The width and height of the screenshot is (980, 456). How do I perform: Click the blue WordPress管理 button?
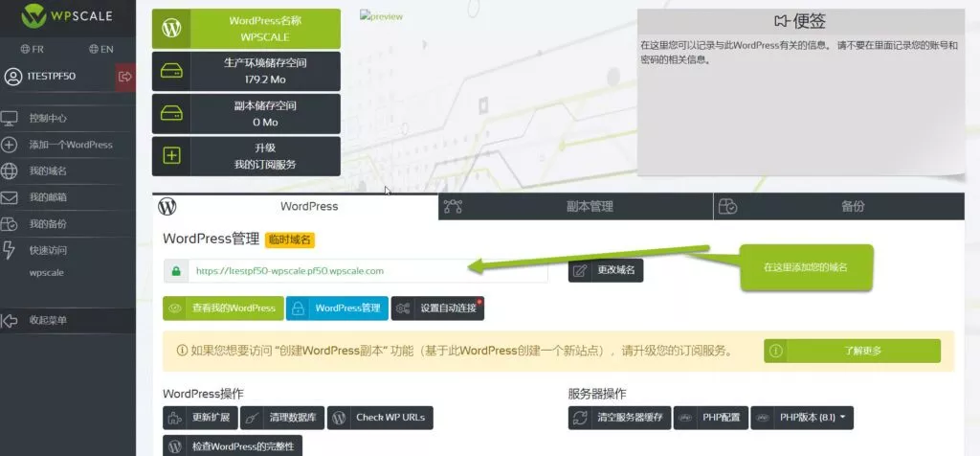(338, 308)
